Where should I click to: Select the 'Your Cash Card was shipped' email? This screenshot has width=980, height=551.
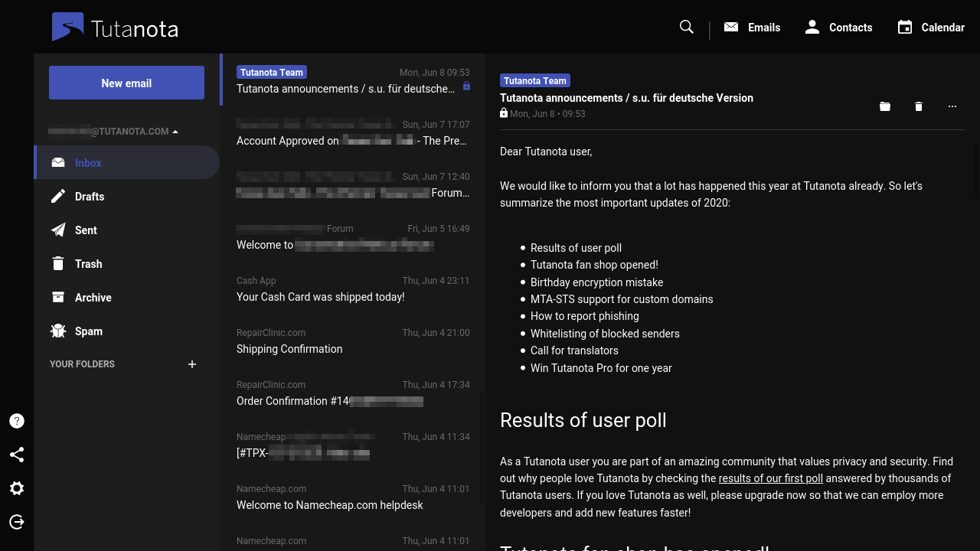tap(352, 289)
